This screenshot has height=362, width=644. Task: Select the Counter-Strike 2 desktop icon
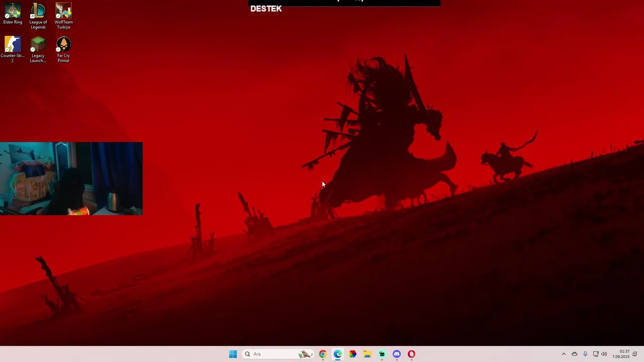coord(13,49)
